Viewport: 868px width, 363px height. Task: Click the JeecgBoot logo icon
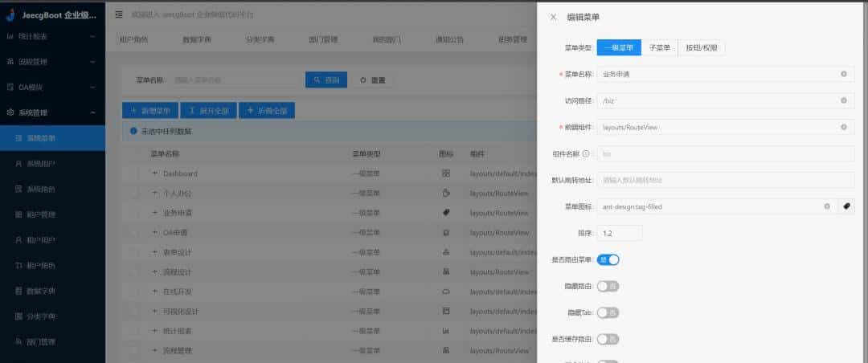[x=10, y=15]
